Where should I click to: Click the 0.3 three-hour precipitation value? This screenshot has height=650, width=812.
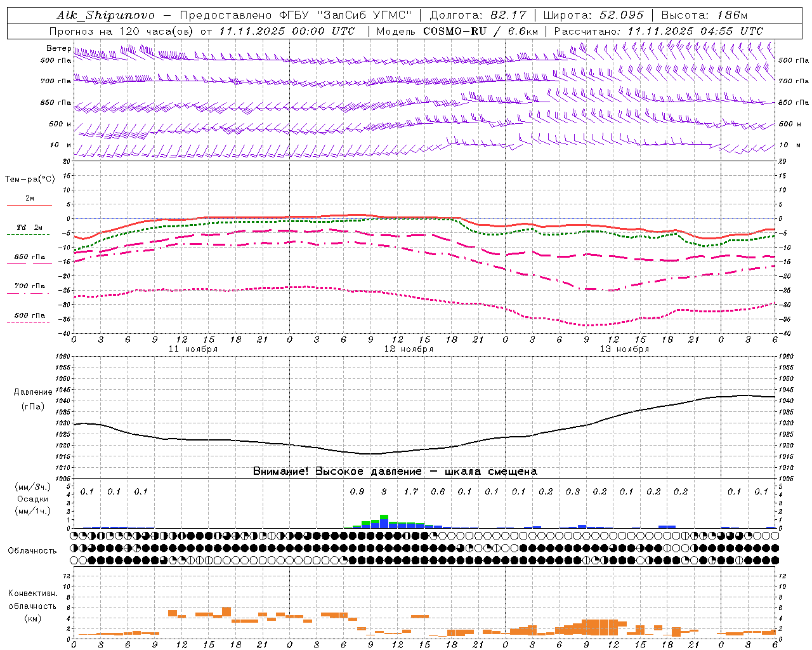(x=573, y=491)
